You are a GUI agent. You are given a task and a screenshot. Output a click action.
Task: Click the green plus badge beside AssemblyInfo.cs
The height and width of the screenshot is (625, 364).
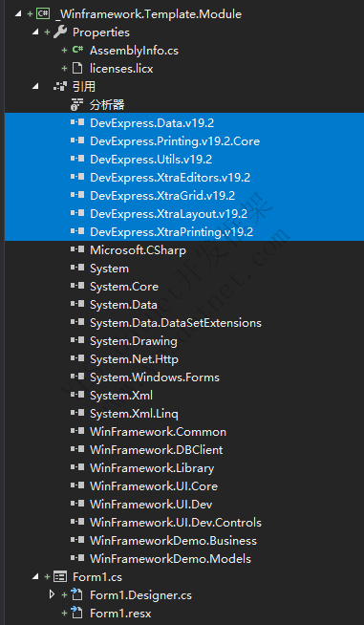64,51
